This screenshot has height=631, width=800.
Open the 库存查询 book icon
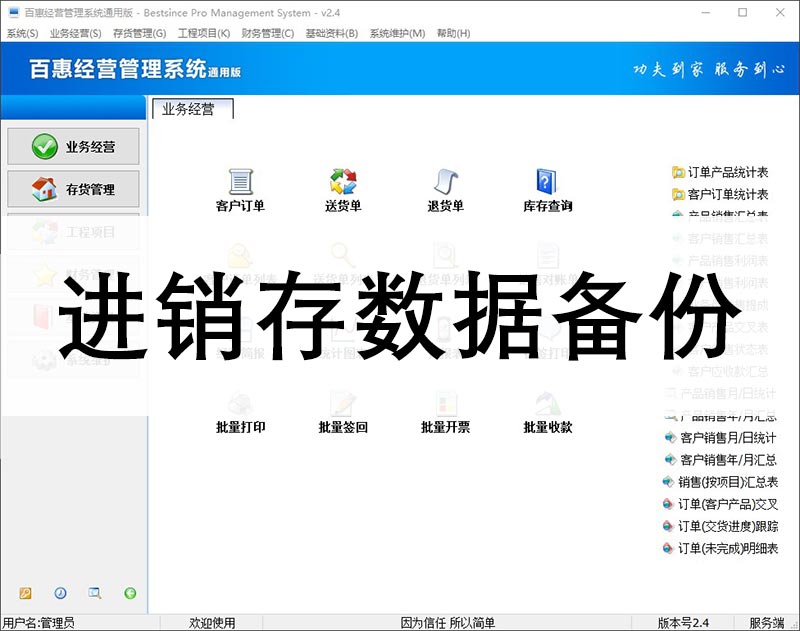pyautogui.click(x=547, y=182)
